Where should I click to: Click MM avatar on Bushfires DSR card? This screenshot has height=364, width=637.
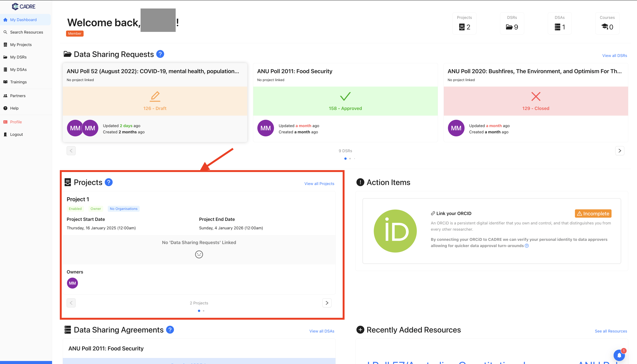click(x=456, y=128)
